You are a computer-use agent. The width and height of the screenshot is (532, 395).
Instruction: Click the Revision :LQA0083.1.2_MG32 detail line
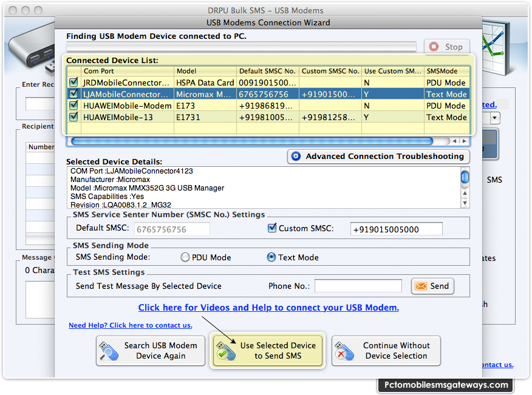pos(121,205)
